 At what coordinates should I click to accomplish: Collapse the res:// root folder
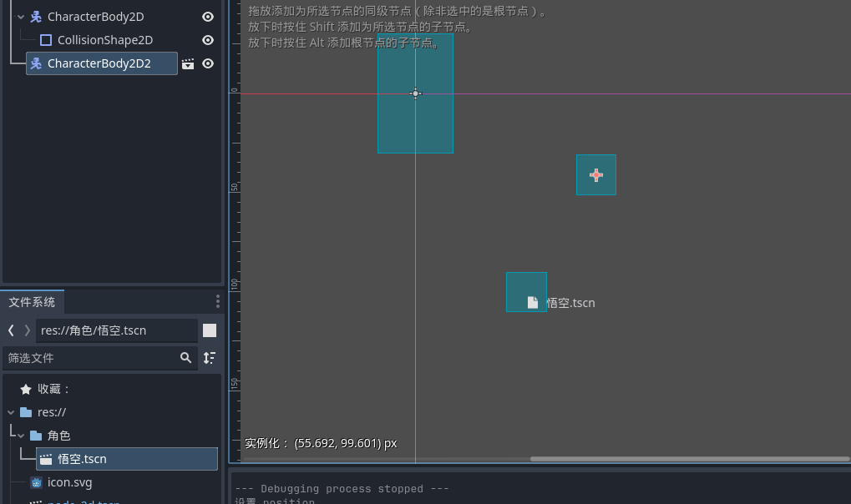[x=11, y=412]
